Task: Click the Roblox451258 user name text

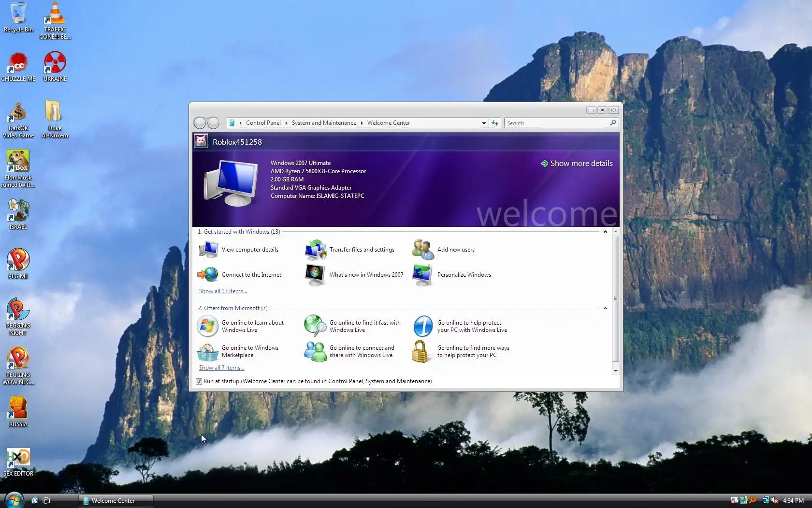Action: (237, 142)
